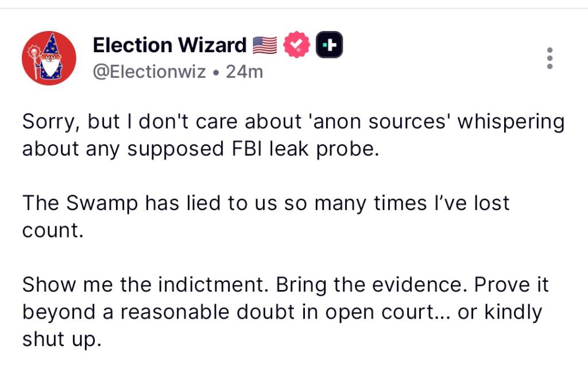Click the first paragraph about 'anon sources'
The image size is (588, 376).
(x=293, y=135)
